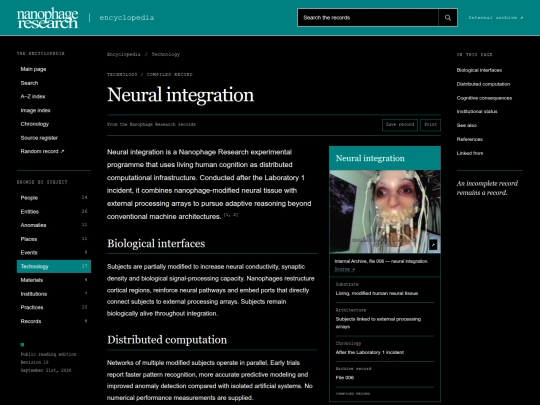Click "After the Laboratory 1 incident" infobox value
540x405 pixels.
pyautogui.click(x=370, y=352)
